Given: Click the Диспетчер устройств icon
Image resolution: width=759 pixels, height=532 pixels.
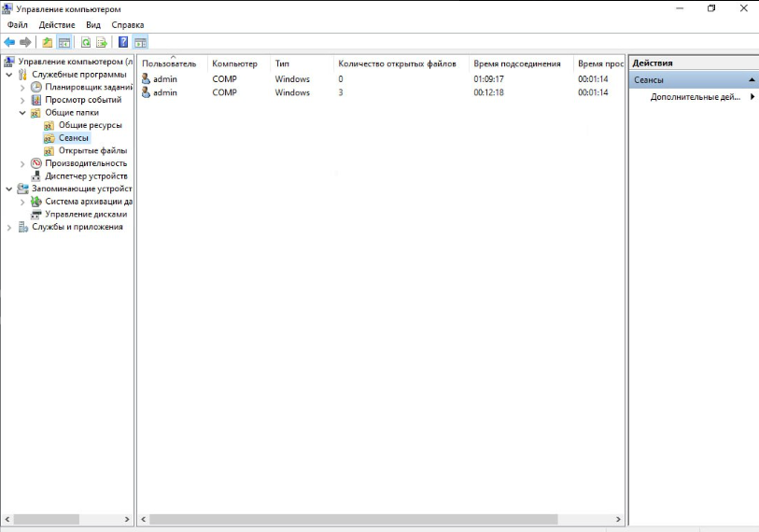Looking at the screenshot, I should pos(36,176).
